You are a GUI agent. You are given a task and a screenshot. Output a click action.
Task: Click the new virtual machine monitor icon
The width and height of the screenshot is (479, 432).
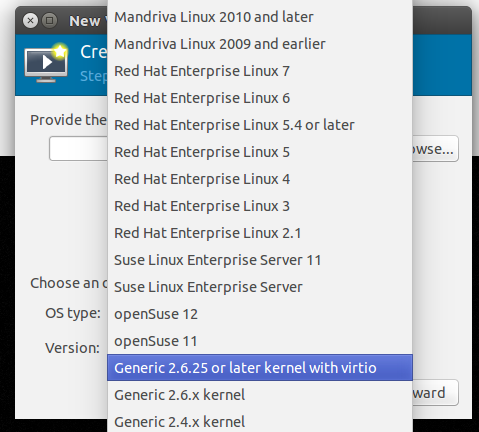pyautogui.click(x=46, y=63)
